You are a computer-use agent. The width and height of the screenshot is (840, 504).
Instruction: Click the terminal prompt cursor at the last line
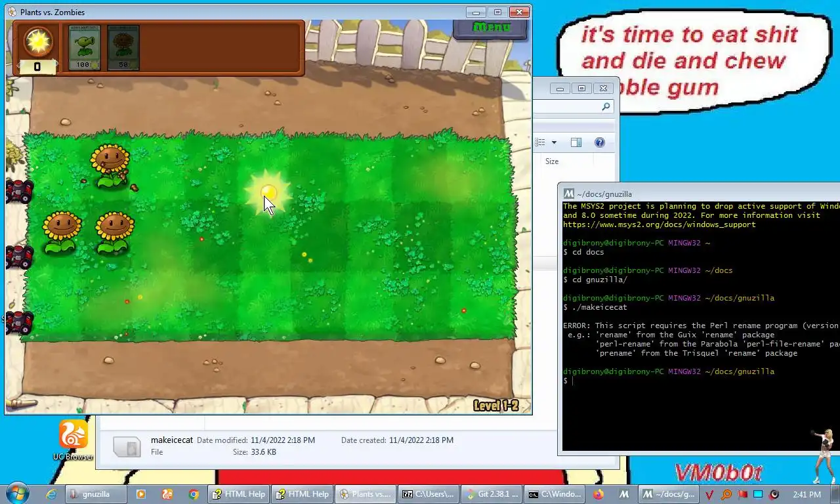point(573,381)
